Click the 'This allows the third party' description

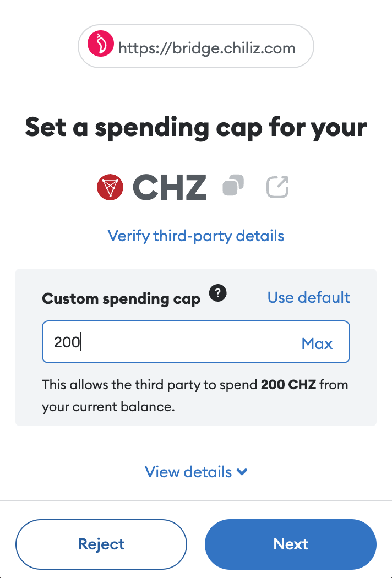[x=150, y=384]
